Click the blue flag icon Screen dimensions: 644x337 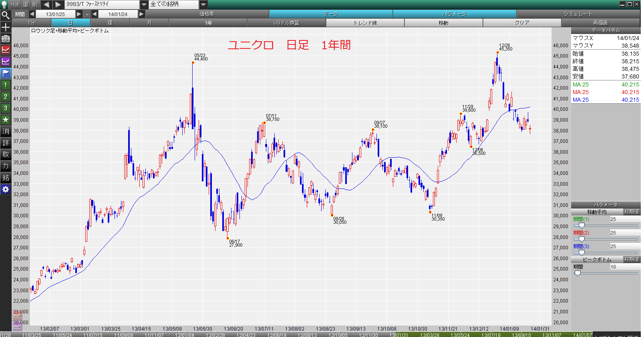pyautogui.click(x=6, y=73)
